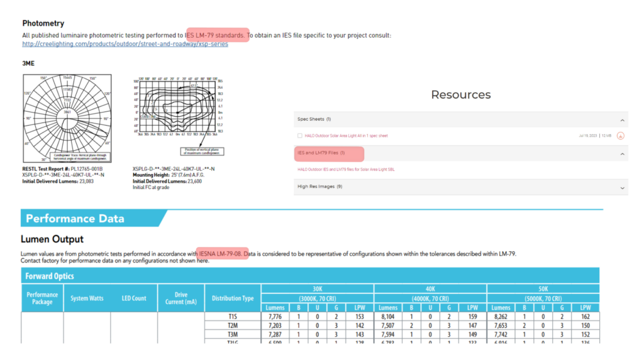This screenshot has height=348, width=644.
Task: Collapse the Spec Sheets section chevron
Action: pyautogui.click(x=623, y=119)
